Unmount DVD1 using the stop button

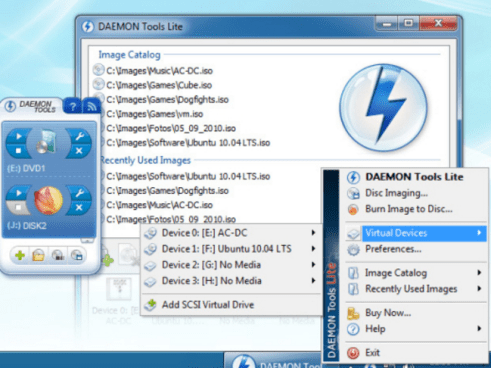19,151
